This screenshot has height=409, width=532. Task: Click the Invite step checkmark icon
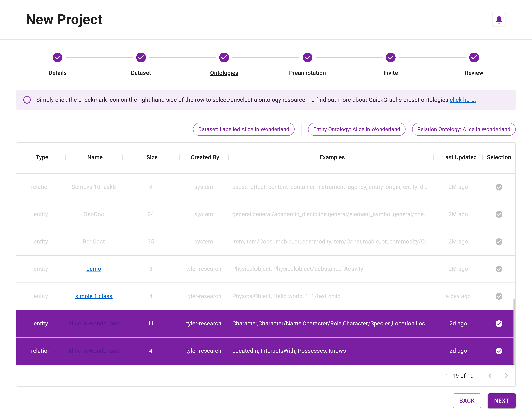(390, 57)
